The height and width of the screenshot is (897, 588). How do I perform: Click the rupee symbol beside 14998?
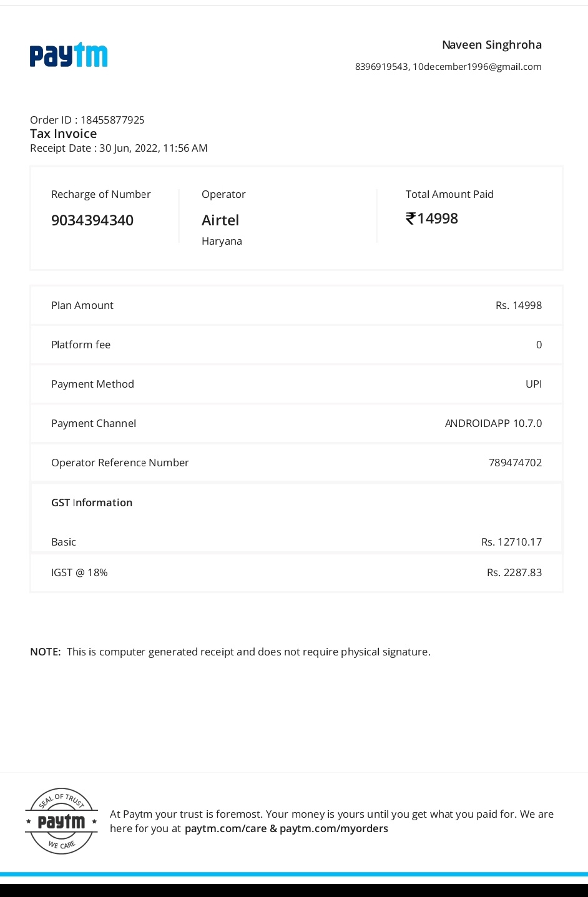click(410, 218)
